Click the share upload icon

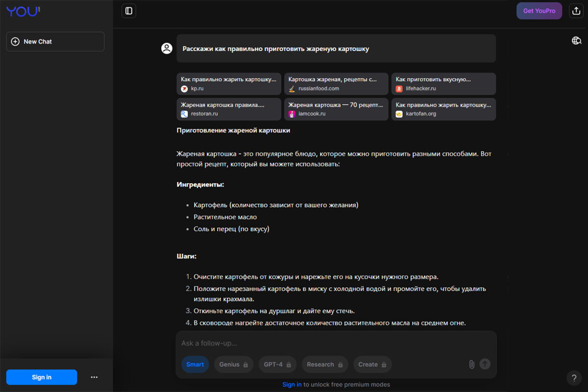tap(576, 11)
